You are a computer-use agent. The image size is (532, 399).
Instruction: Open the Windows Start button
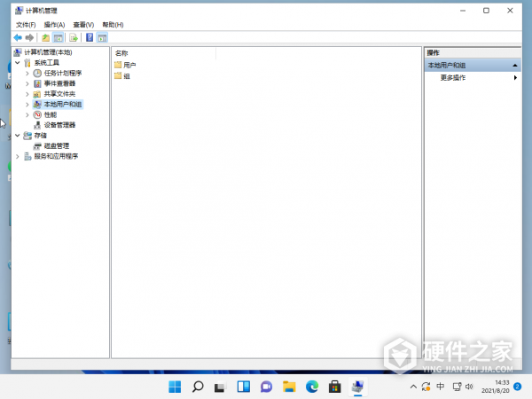[x=175, y=387]
